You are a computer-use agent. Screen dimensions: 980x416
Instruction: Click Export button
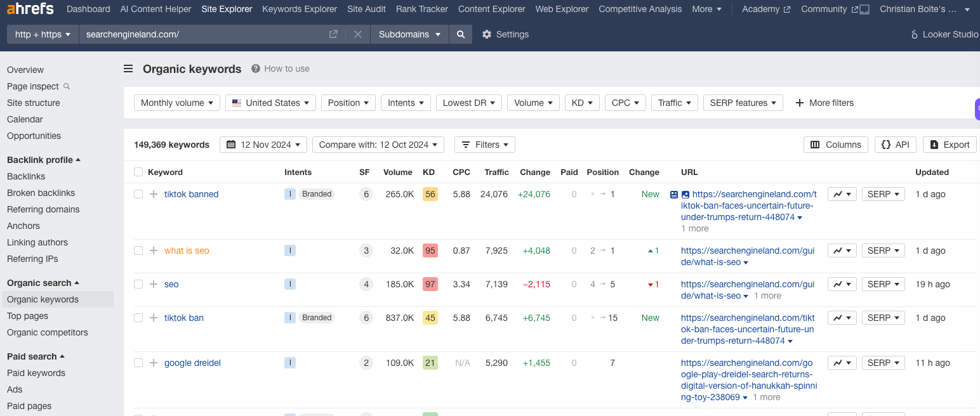(950, 145)
